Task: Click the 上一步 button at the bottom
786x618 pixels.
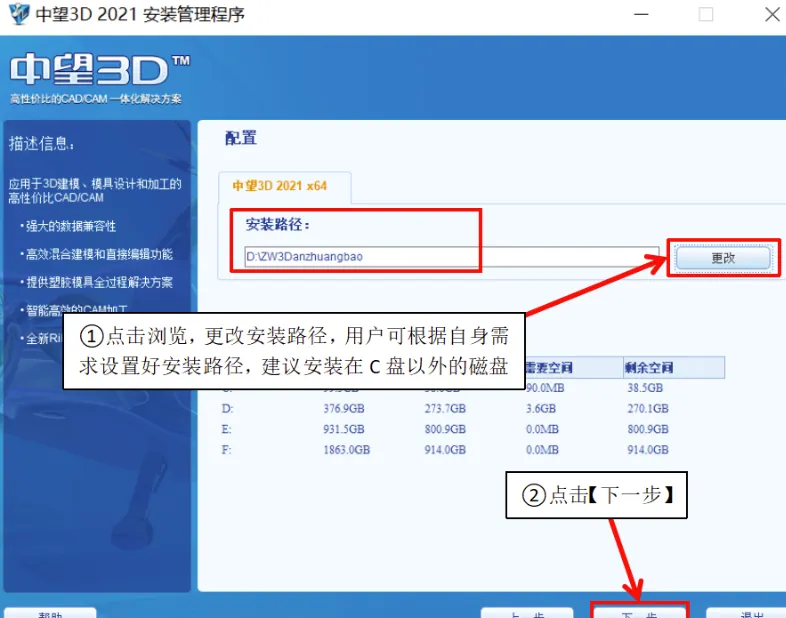Action: click(527, 612)
